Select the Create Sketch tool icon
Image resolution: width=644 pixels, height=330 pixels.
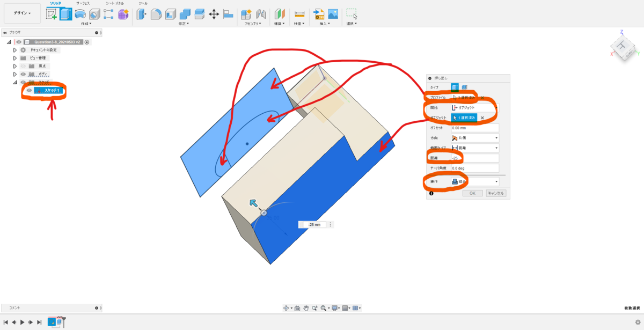coord(52,14)
